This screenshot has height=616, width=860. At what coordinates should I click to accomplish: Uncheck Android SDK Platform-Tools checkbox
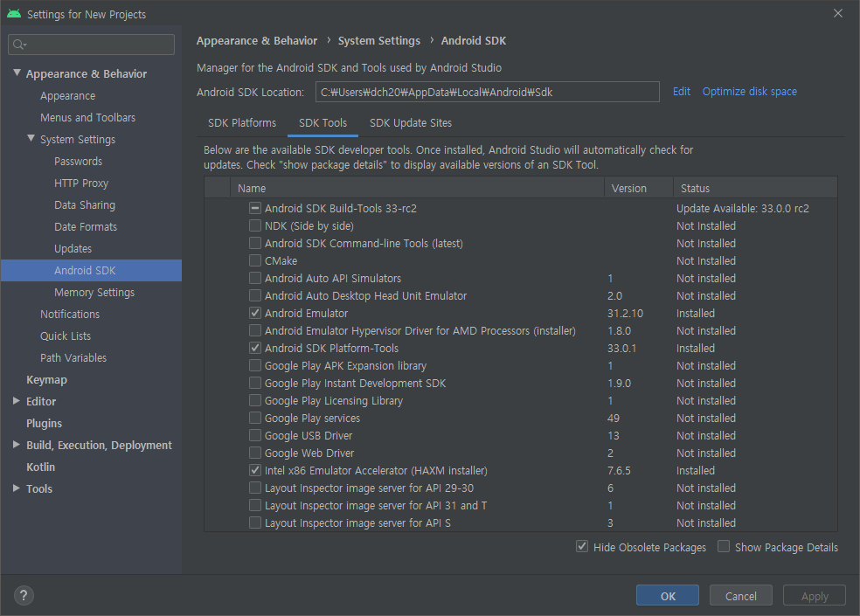[x=255, y=349]
